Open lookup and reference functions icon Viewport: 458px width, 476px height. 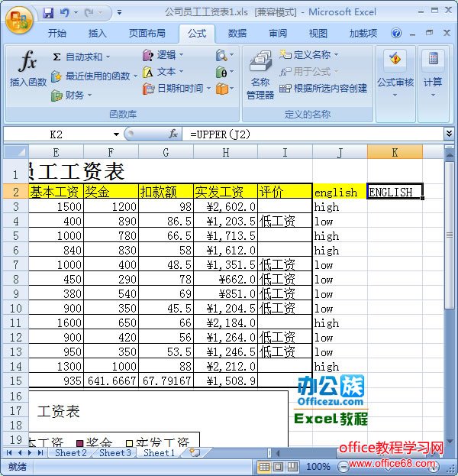(224, 55)
